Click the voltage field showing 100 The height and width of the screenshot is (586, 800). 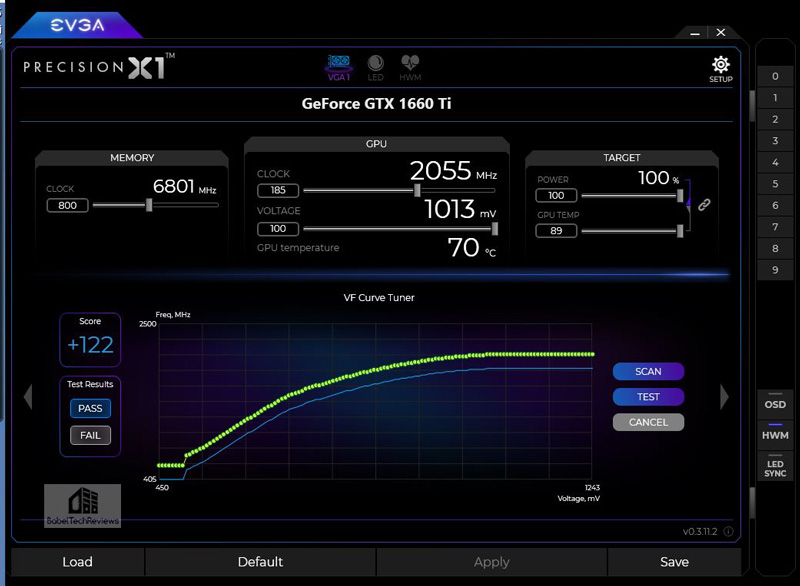pos(278,228)
